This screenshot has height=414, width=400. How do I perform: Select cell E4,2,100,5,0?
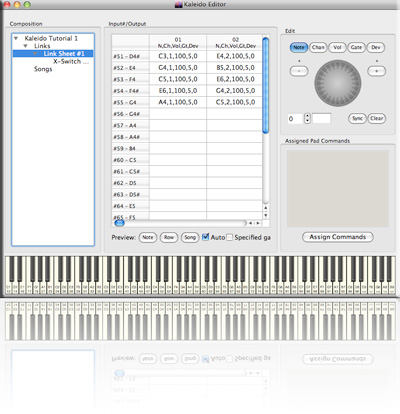(235, 56)
